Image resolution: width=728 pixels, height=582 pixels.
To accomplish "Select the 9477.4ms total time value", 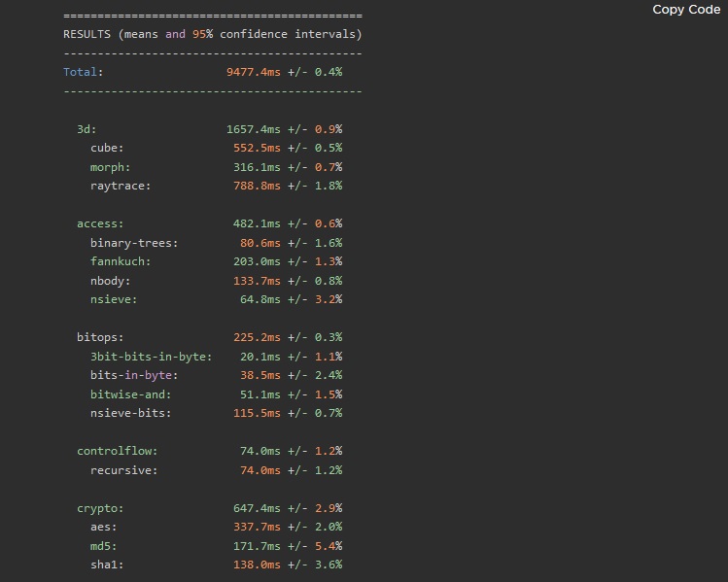I will pos(254,72).
